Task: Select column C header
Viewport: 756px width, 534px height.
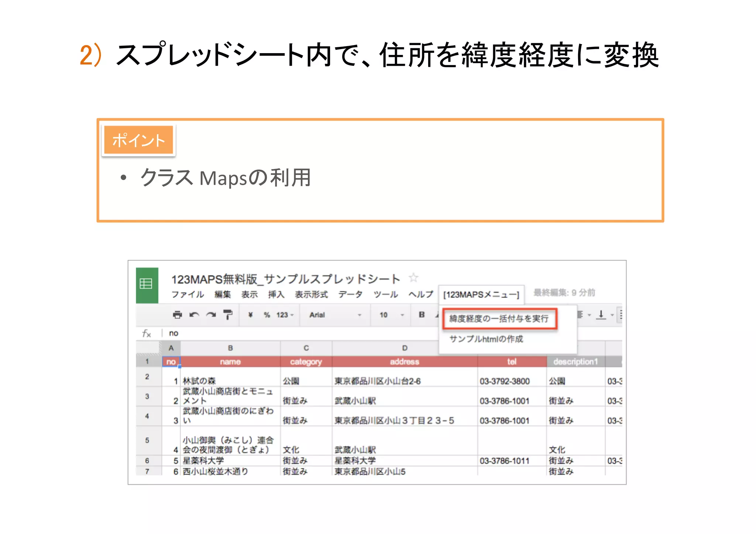Action: click(306, 348)
